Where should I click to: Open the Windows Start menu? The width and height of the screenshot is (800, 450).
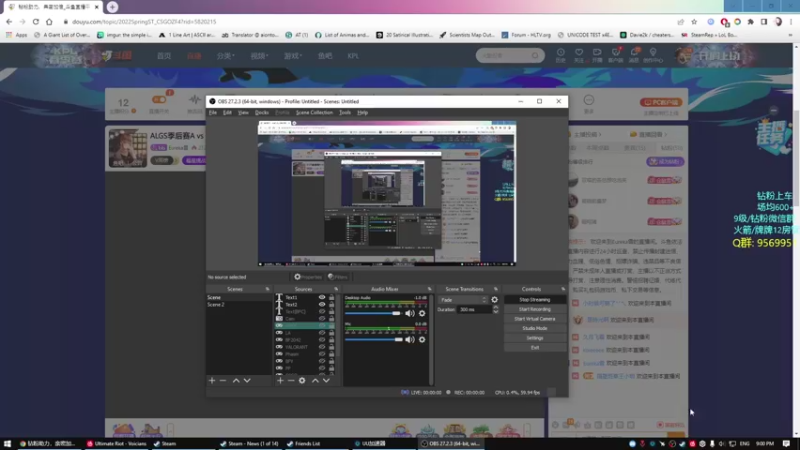click(x=7, y=444)
